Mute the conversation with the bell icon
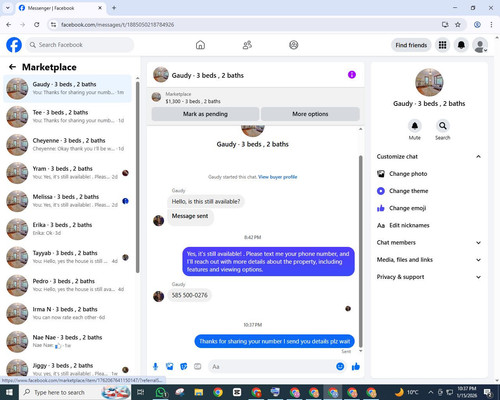Screen dimensions: 500x400 pyautogui.click(x=415, y=126)
